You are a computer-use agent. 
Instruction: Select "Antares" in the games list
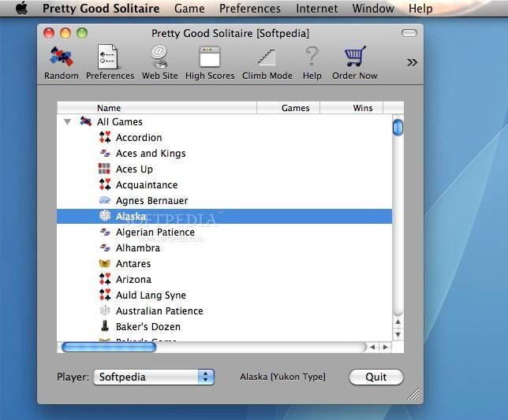click(133, 264)
